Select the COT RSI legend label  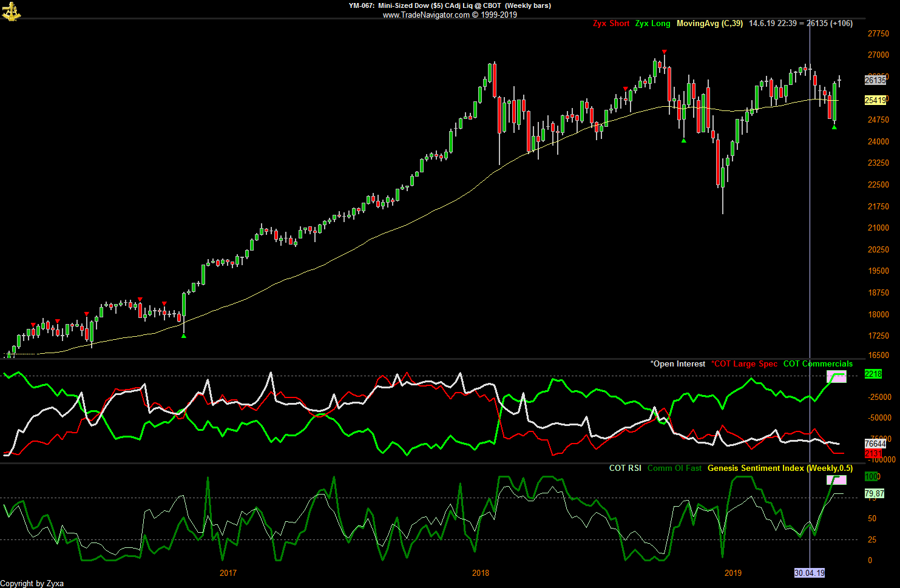coord(624,468)
